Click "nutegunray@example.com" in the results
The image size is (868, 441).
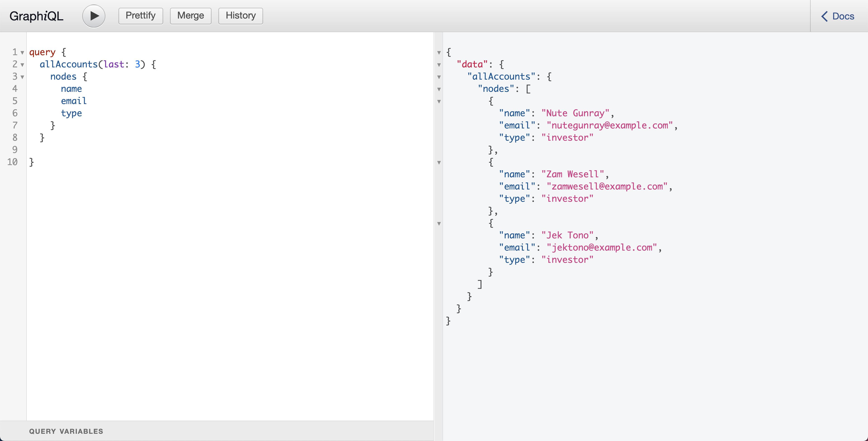pyautogui.click(x=610, y=126)
